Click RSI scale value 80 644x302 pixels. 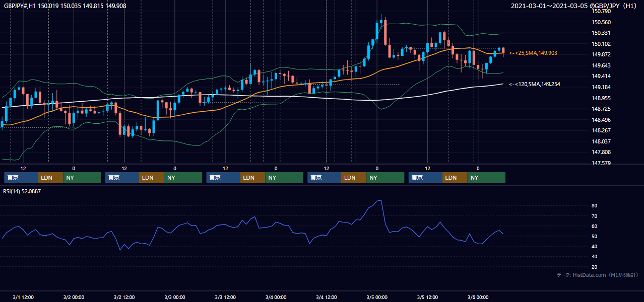pyautogui.click(x=594, y=206)
